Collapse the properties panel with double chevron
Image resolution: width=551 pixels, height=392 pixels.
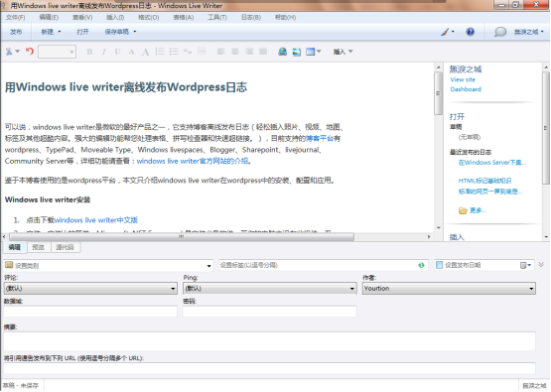tap(541, 265)
